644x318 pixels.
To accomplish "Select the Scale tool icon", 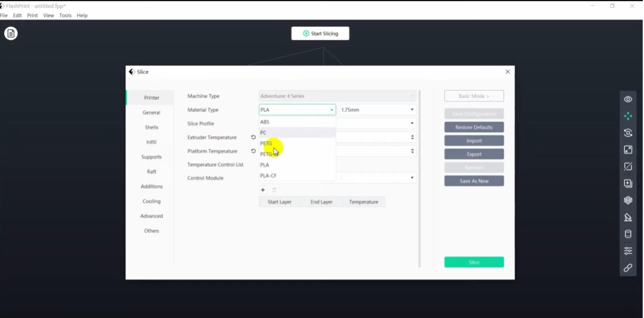I will click(628, 150).
